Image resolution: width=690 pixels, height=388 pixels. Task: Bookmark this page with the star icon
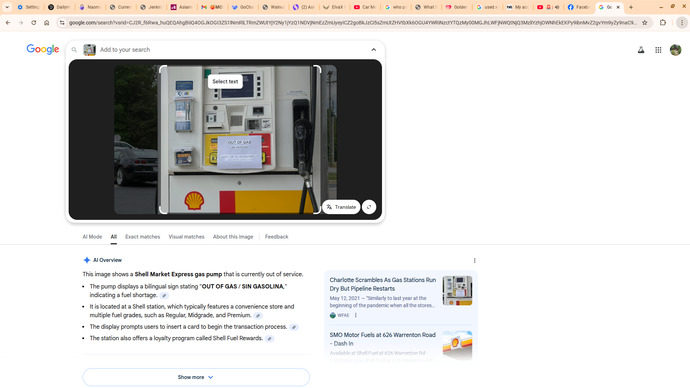pos(645,22)
